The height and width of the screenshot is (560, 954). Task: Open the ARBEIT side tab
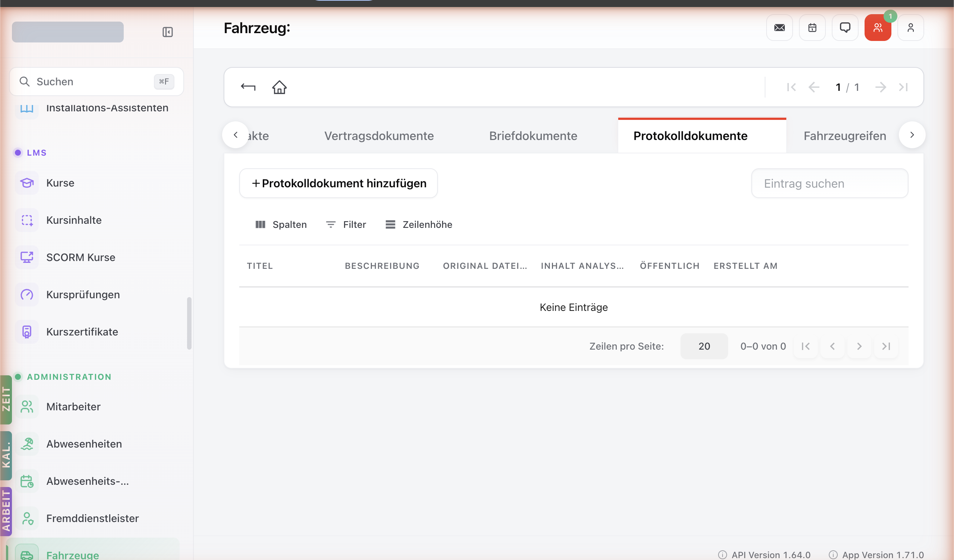[x=6, y=512]
